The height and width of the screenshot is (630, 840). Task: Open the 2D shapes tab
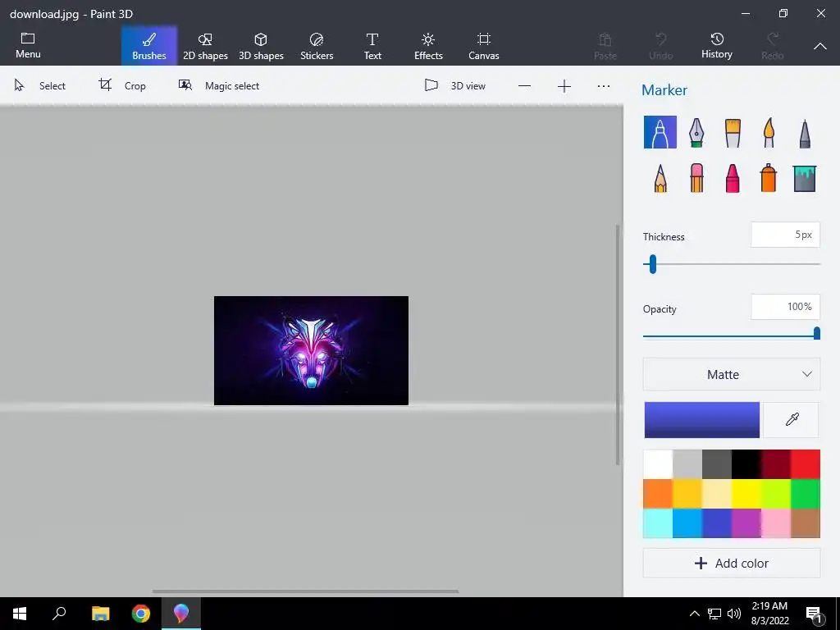[x=205, y=46]
